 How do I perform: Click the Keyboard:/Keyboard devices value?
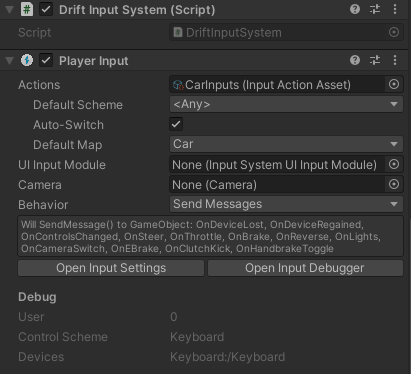pos(228,357)
